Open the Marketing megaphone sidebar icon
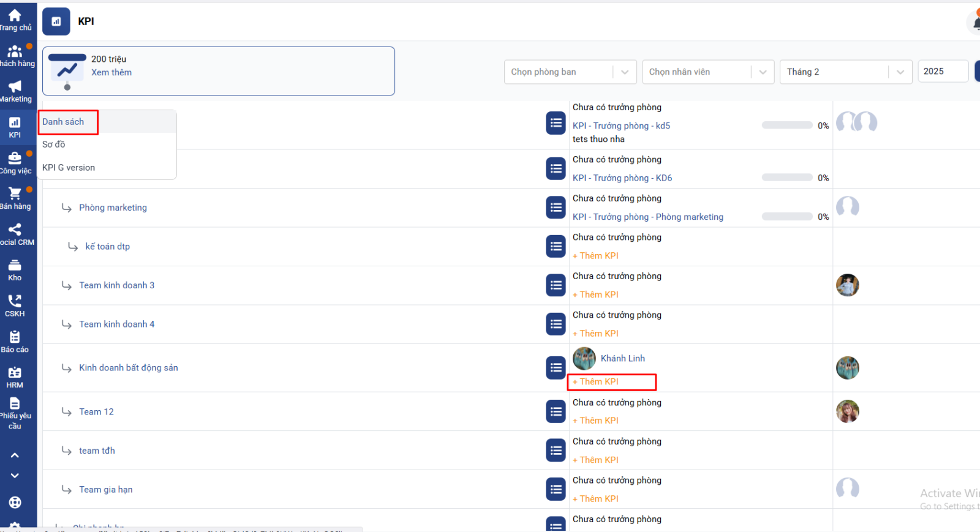Image resolution: width=980 pixels, height=532 pixels. [15, 88]
